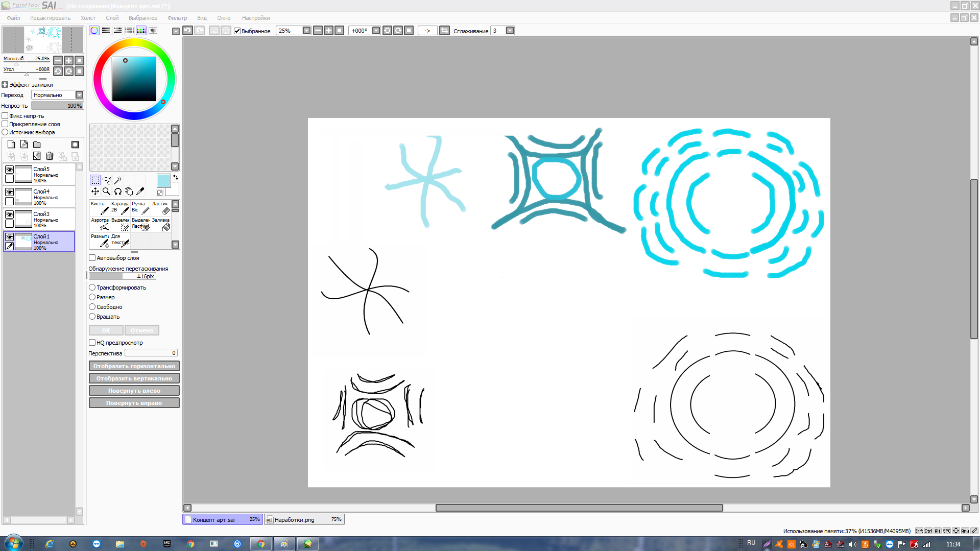
Task: Select the Размытие blur tool
Action: pos(100,240)
